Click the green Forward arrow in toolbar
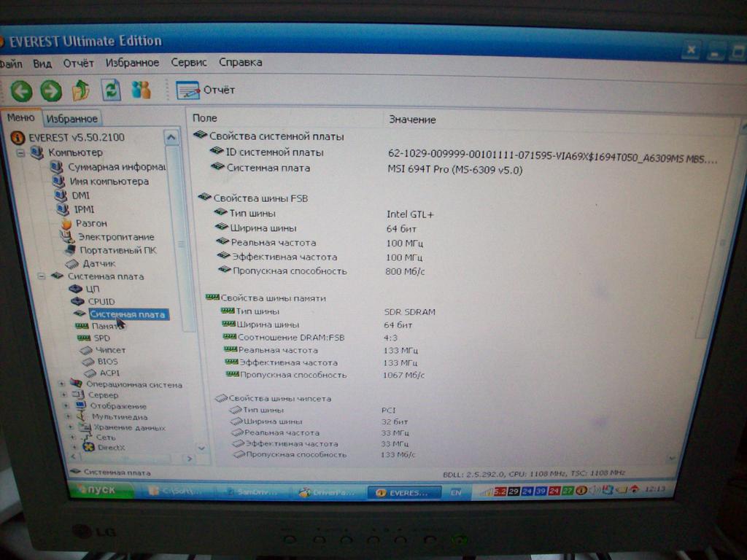This screenshot has height=560, width=747. pyautogui.click(x=50, y=90)
